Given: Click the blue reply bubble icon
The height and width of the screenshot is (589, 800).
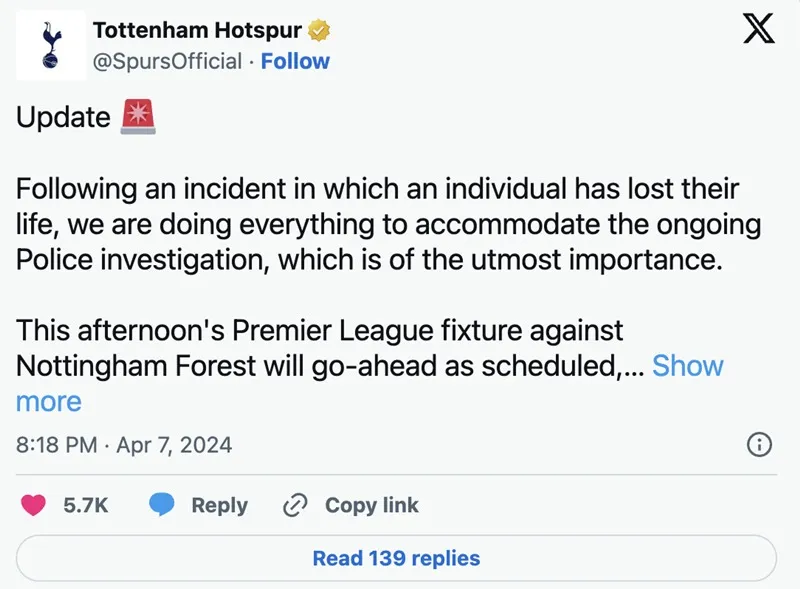Looking at the screenshot, I should pyautogui.click(x=162, y=505).
